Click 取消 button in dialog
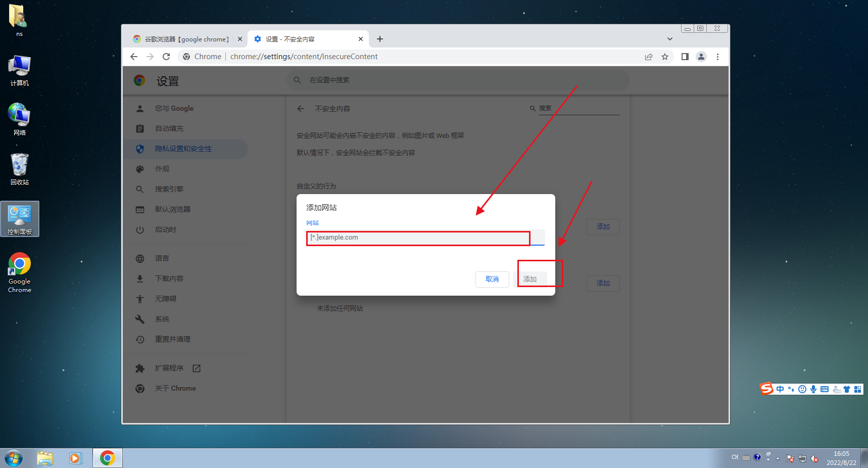 click(492, 279)
